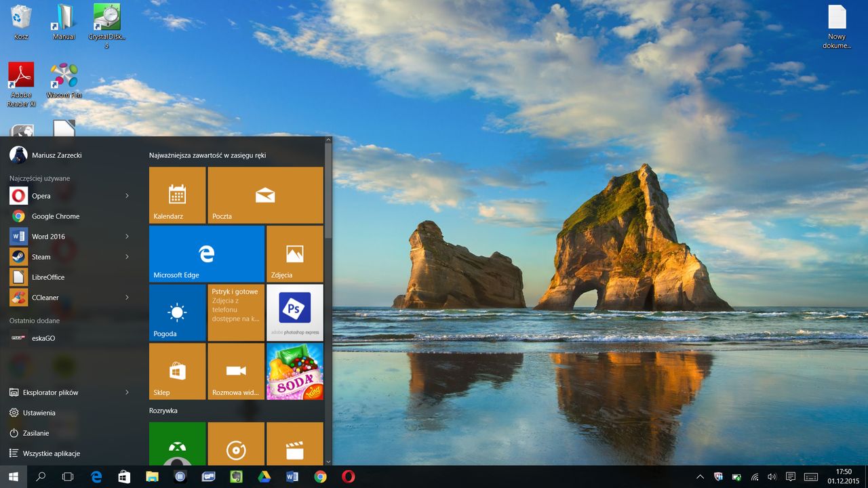Image resolution: width=868 pixels, height=488 pixels.
Task: Show hidden system tray icons chevron
Action: pyautogui.click(x=700, y=476)
